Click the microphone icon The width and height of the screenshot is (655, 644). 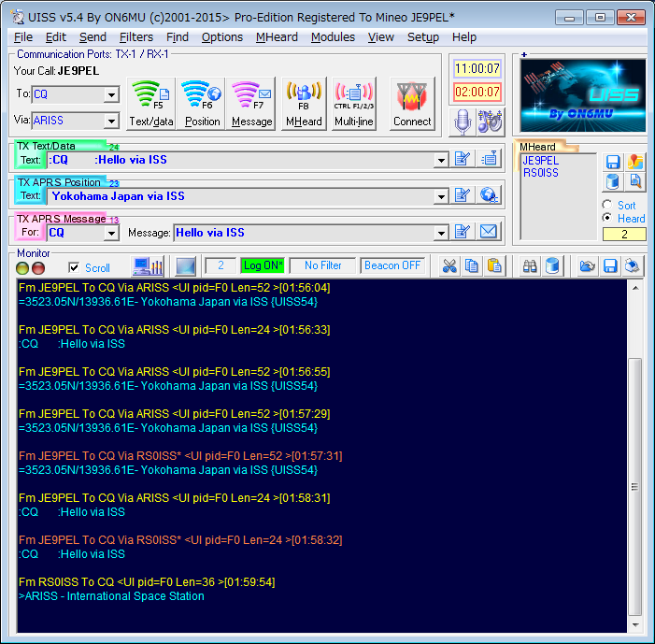pyautogui.click(x=463, y=122)
